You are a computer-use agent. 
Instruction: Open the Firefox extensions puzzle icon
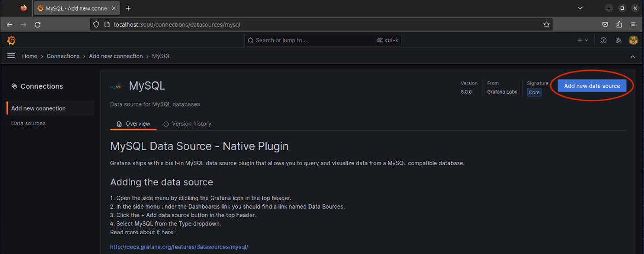pyautogui.click(x=619, y=24)
